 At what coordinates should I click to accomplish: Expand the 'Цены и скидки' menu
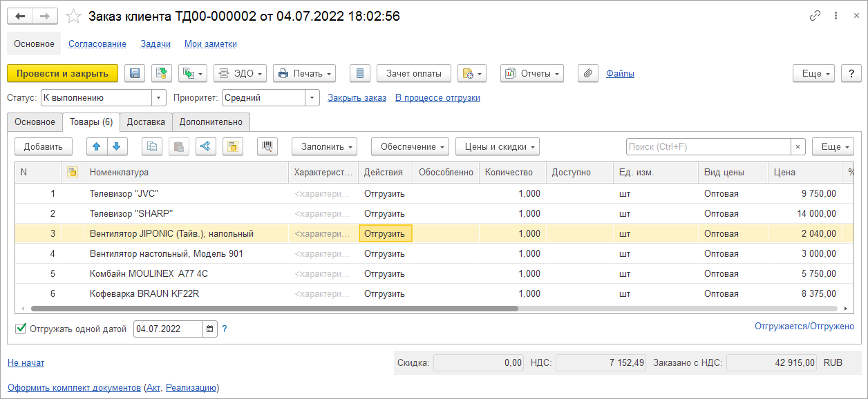(498, 146)
